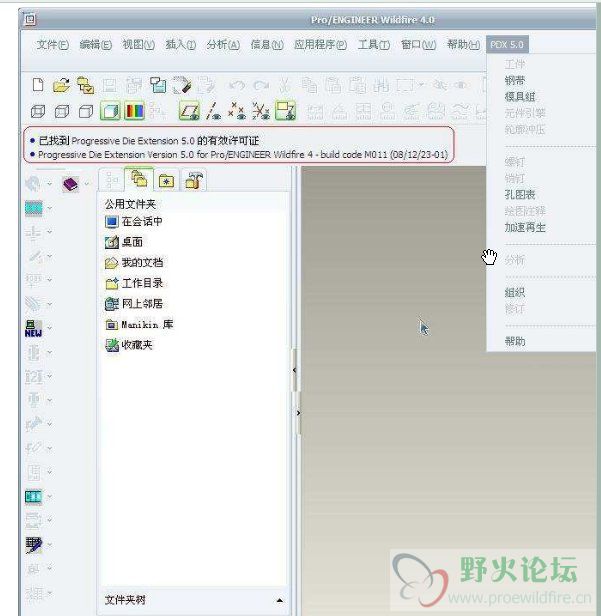Viewport: 601px width, 616px height.
Task: Open the 文件(F) menu
Action: point(52,45)
